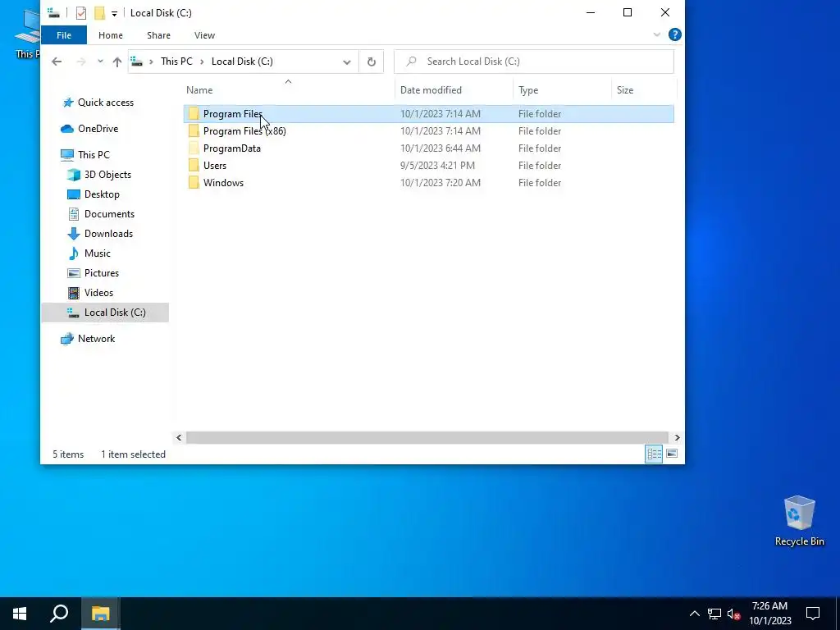The width and height of the screenshot is (840, 630).
Task: Refresh the Local Disk (C:) view
Action: [372, 62]
